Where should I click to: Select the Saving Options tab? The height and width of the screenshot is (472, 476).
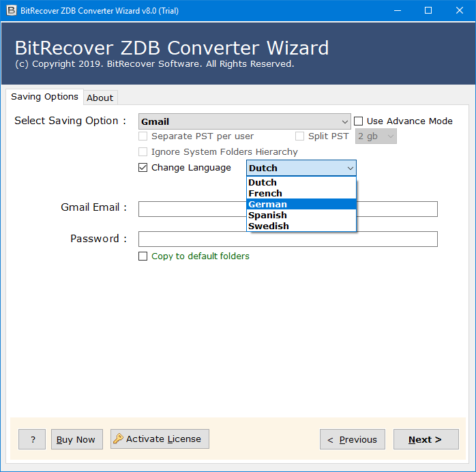[x=44, y=97]
